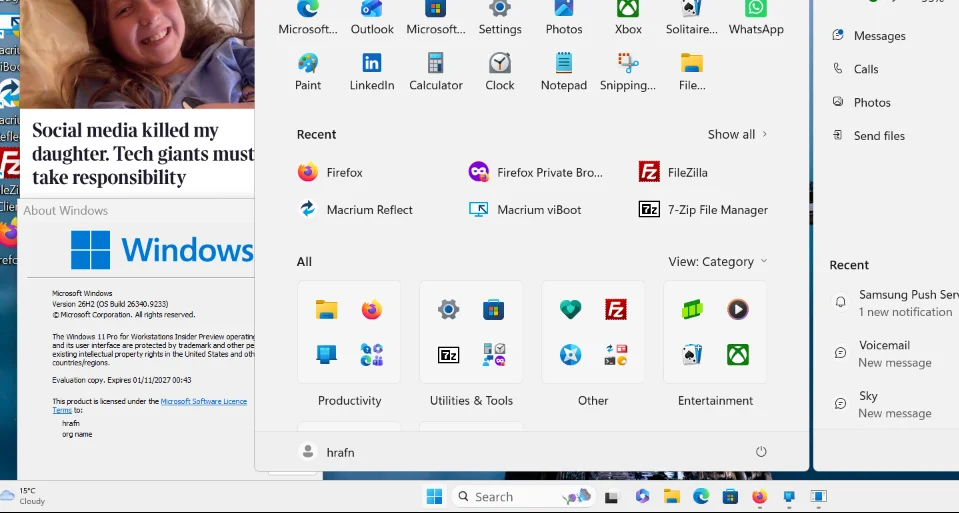Open Xbox icon in Entertainment group
959x513 pixels.
point(738,355)
